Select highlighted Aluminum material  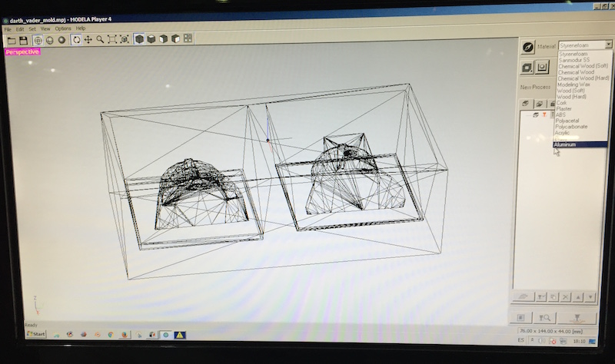click(580, 144)
